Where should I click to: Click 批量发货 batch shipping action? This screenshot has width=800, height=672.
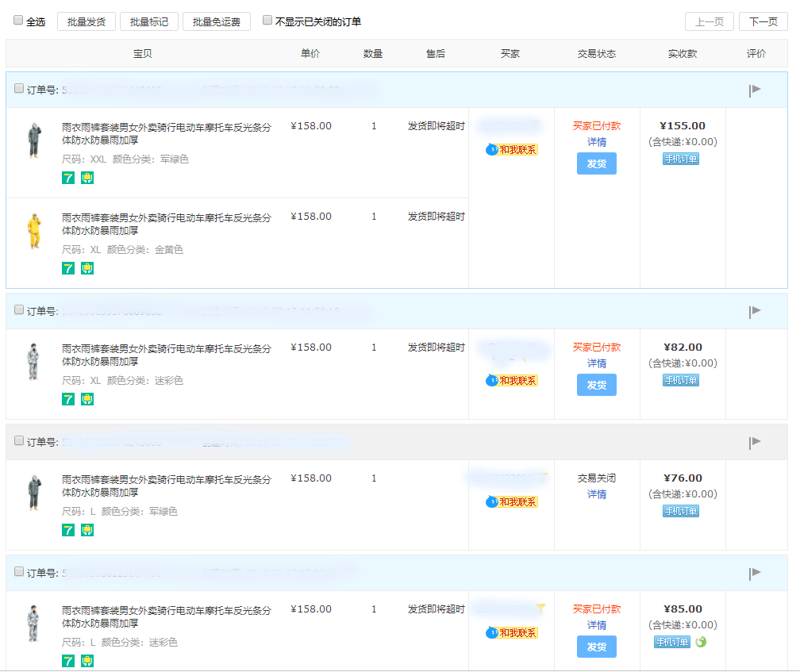point(86,21)
